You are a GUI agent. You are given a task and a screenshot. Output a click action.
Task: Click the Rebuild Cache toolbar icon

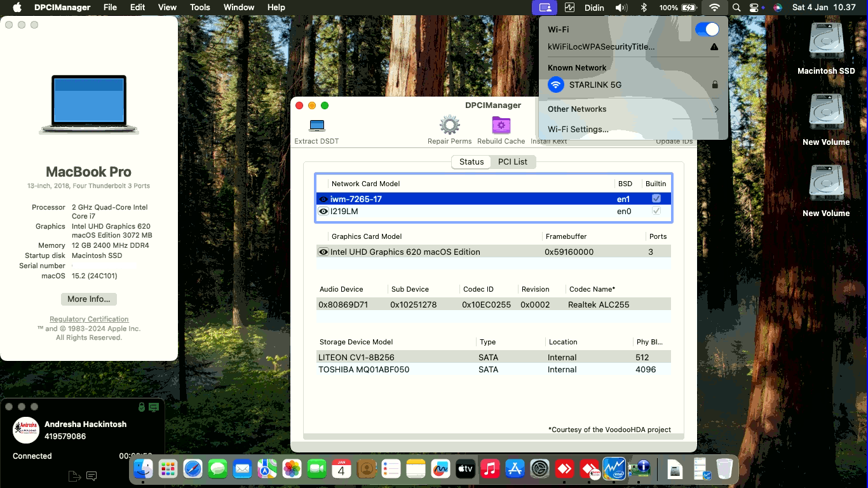(x=501, y=124)
